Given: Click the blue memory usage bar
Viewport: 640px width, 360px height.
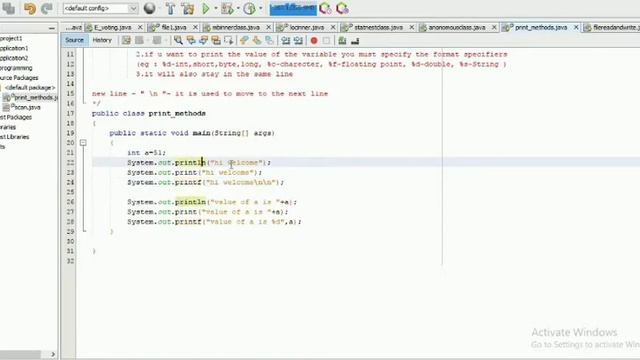Looking at the screenshot, I should (x=293, y=8).
